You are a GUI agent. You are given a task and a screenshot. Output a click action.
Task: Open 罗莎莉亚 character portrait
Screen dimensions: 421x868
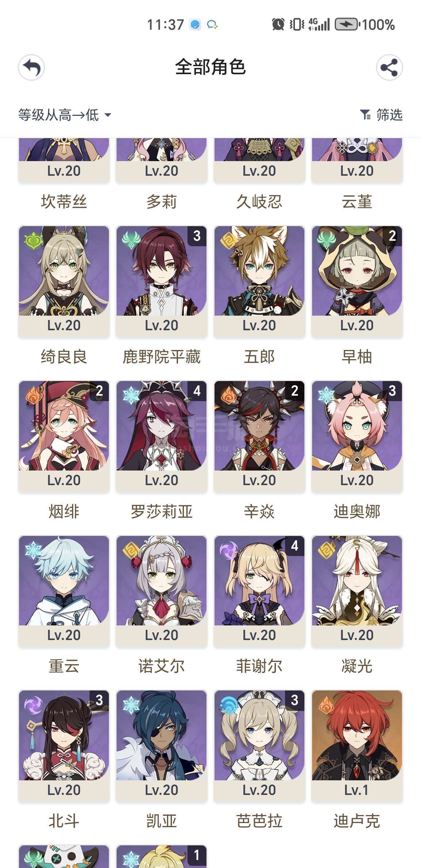tap(162, 426)
